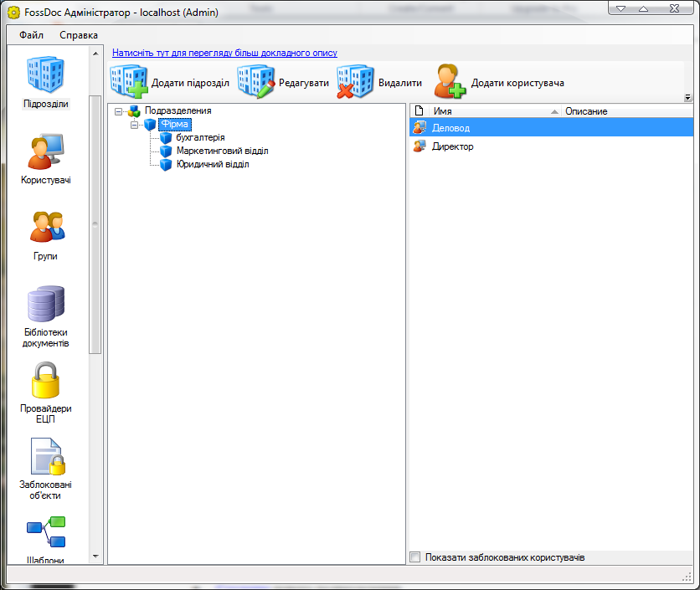This screenshot has height=590, width=700.
Task: Click the Юридичний відділ cube icon
Action: click(166, 165)
